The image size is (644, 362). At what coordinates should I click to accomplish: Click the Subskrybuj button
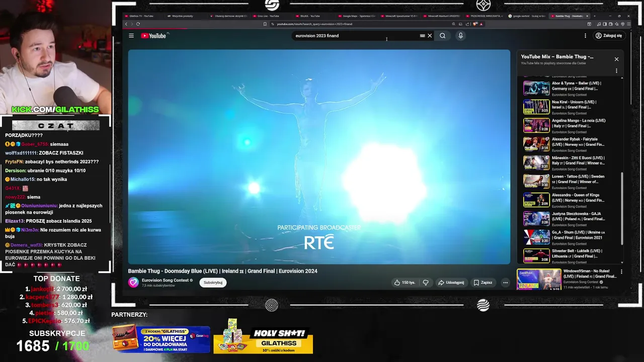[213, 283]
